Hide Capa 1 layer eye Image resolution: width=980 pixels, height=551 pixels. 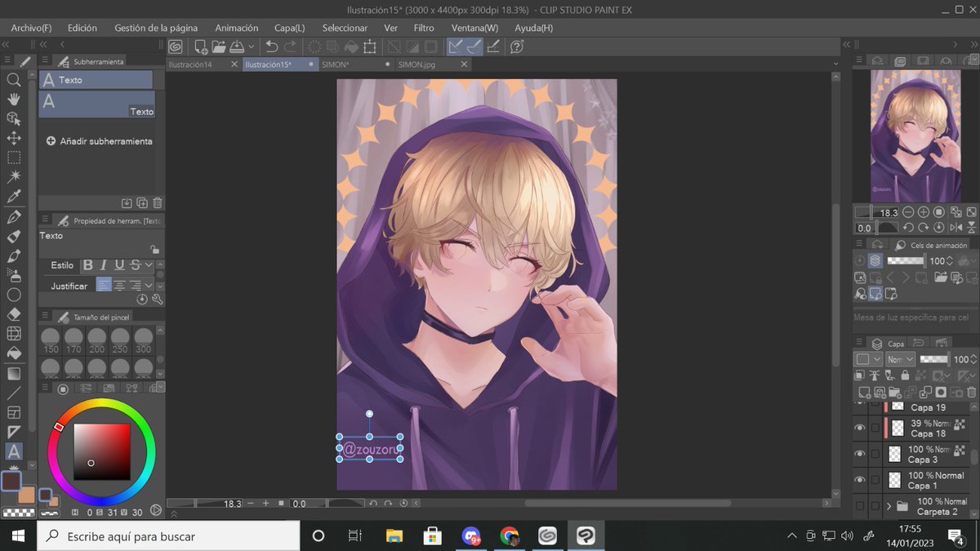pos(859,480)
